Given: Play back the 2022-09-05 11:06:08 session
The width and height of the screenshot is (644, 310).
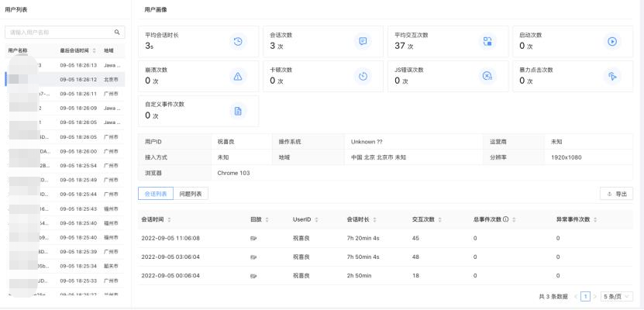Looking at the screenshot, I should coord(253,238).
